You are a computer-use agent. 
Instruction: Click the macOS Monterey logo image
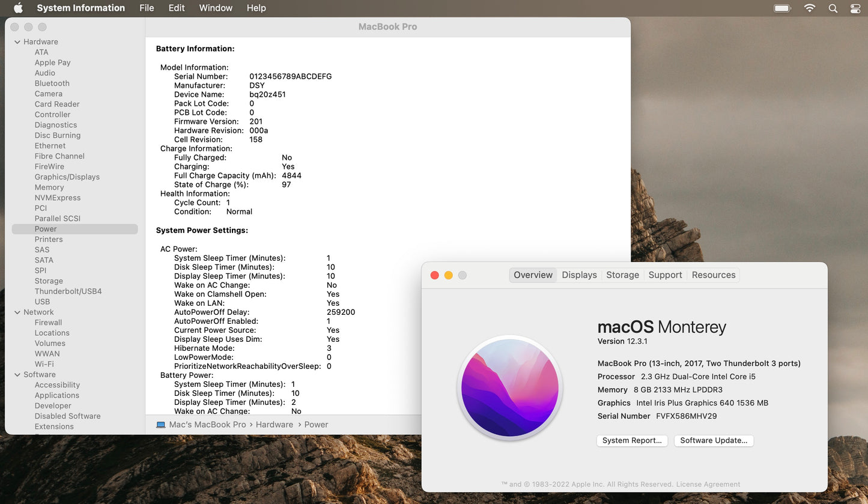point(509,388)
